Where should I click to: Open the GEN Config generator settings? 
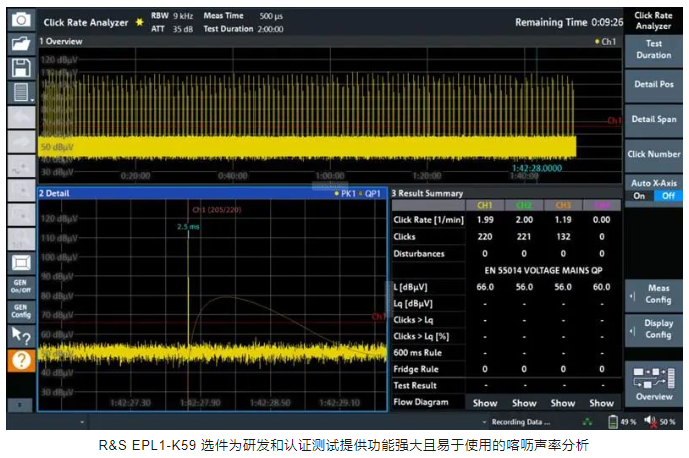pyautogui.click(x=21, y=311)
